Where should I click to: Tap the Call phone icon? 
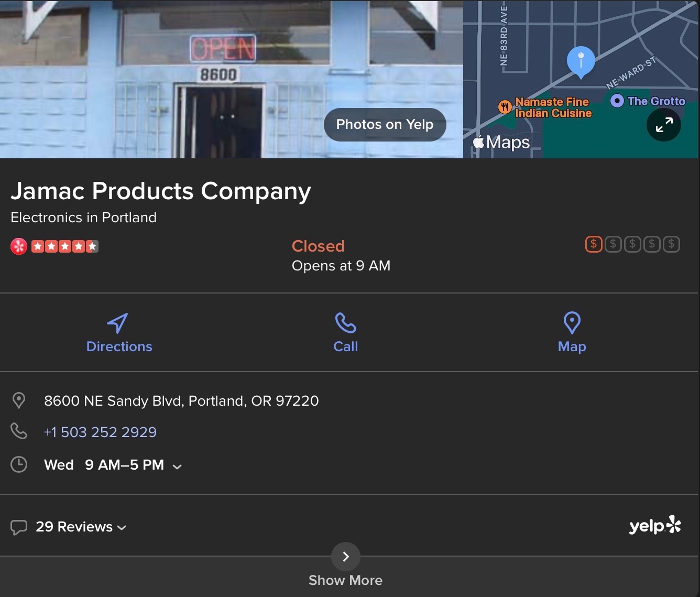click(x=346, y=323)
